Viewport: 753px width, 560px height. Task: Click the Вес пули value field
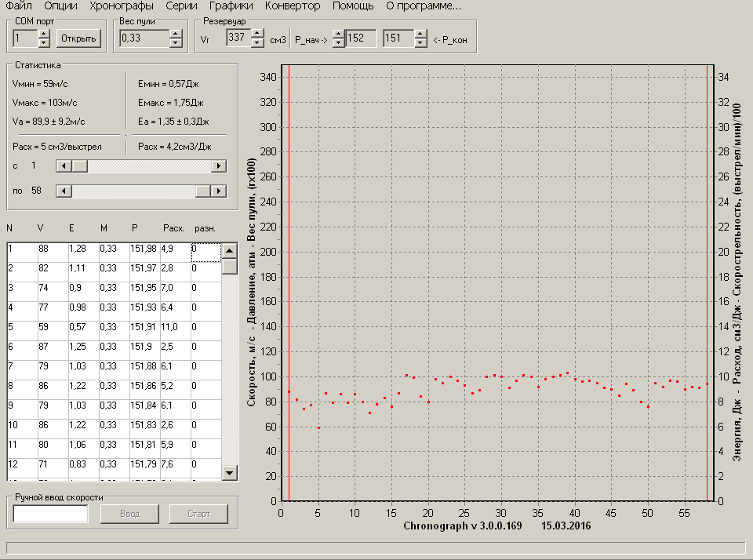[144, 38]
